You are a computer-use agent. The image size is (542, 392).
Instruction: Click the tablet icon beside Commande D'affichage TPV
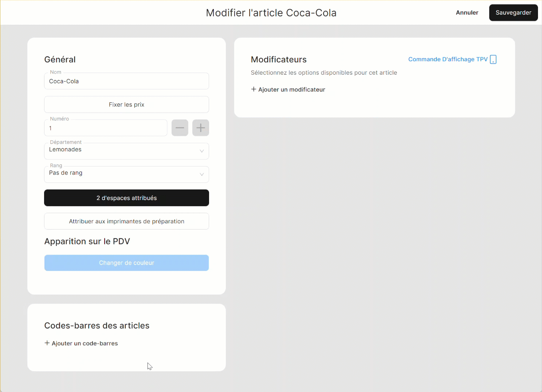[493, 59]
